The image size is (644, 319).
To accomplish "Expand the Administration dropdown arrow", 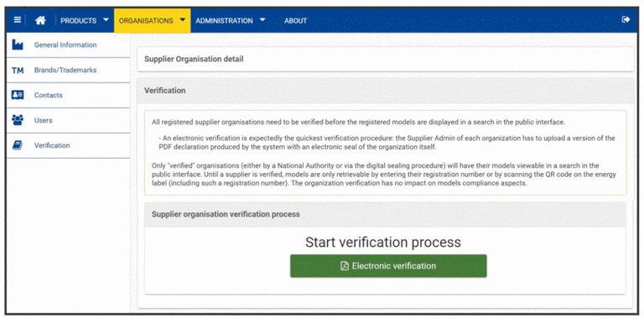I will tap(262, 20).
